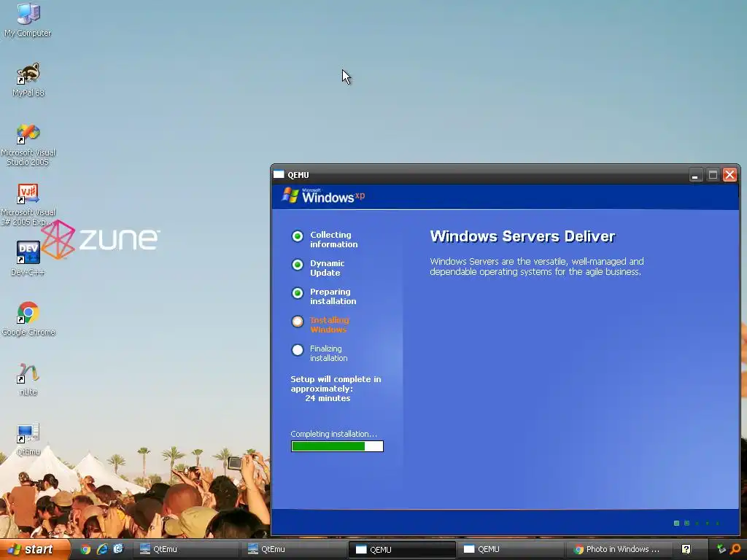This screenshot has width=747, height=560.
Task: Close the QEMU window
Action: coord(729,175)
